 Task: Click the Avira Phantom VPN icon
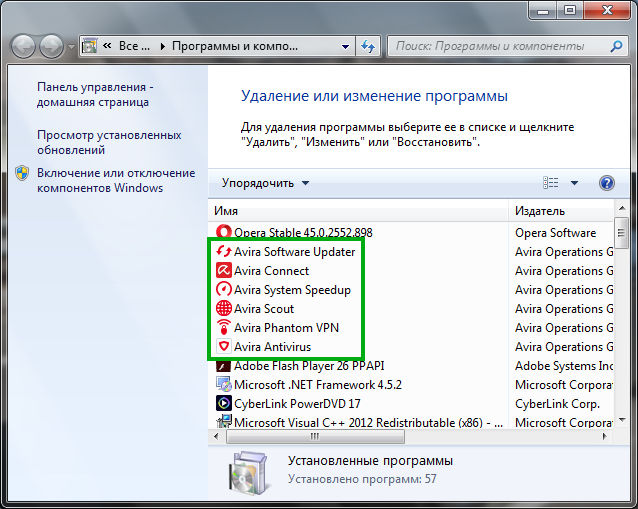click(223, 328)
